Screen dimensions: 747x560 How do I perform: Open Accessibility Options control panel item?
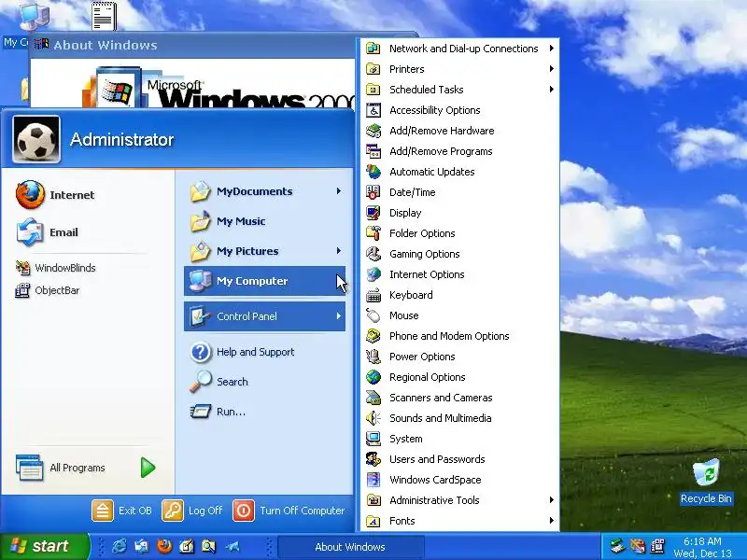[459, 110]
